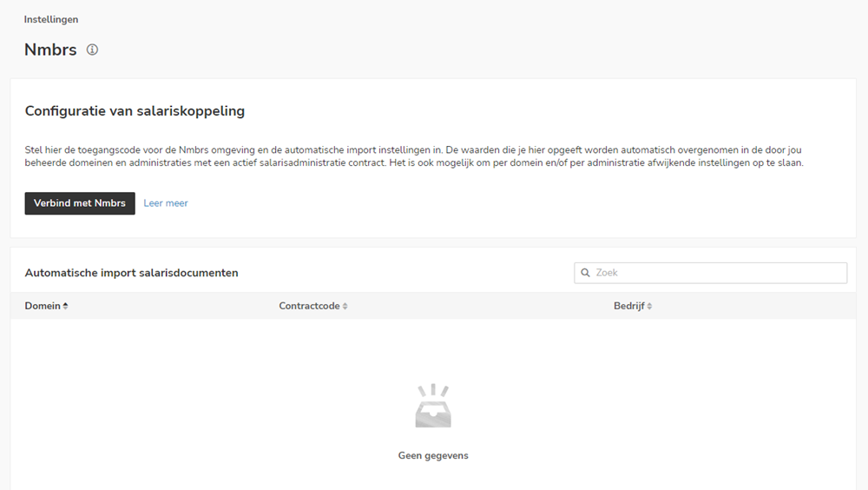Click the magnifier icon in search box
Image resolution: width=868 pixels, height=490 pixels.
585,273
